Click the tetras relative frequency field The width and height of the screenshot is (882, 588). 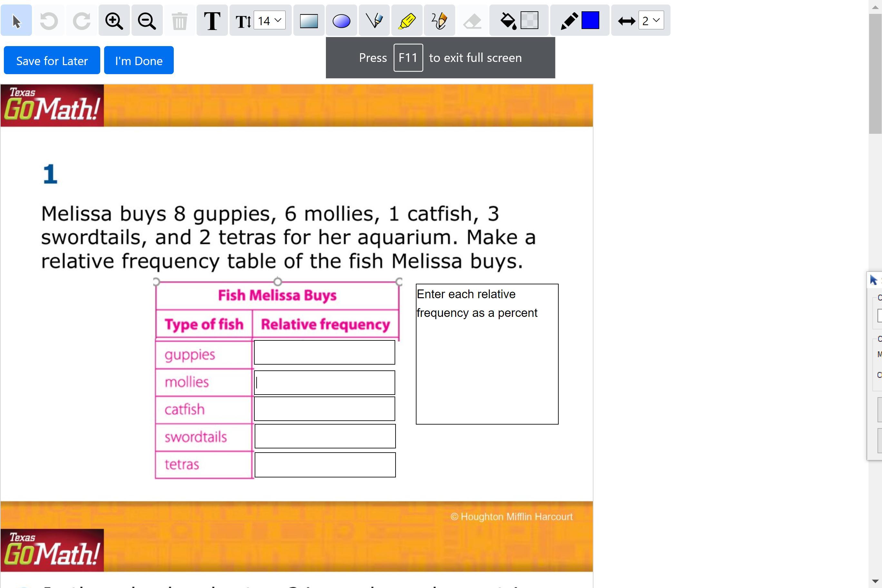click(x=325, y=465)
